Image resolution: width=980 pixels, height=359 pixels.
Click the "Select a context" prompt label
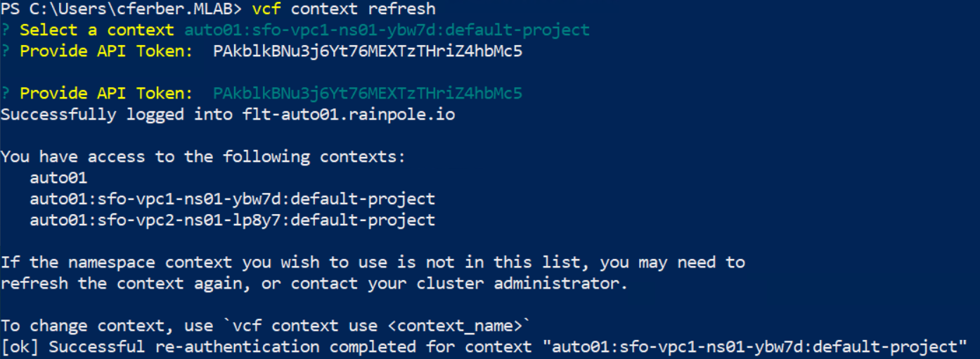click(x=96, y=30)
